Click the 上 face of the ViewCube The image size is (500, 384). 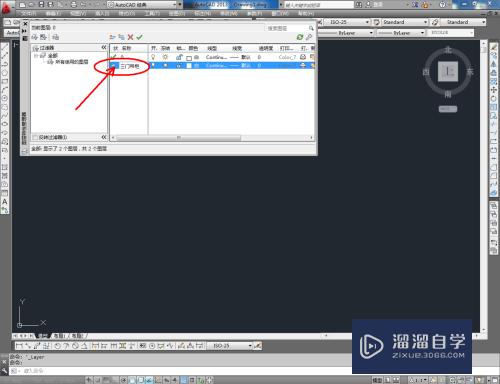pos(448,71)
